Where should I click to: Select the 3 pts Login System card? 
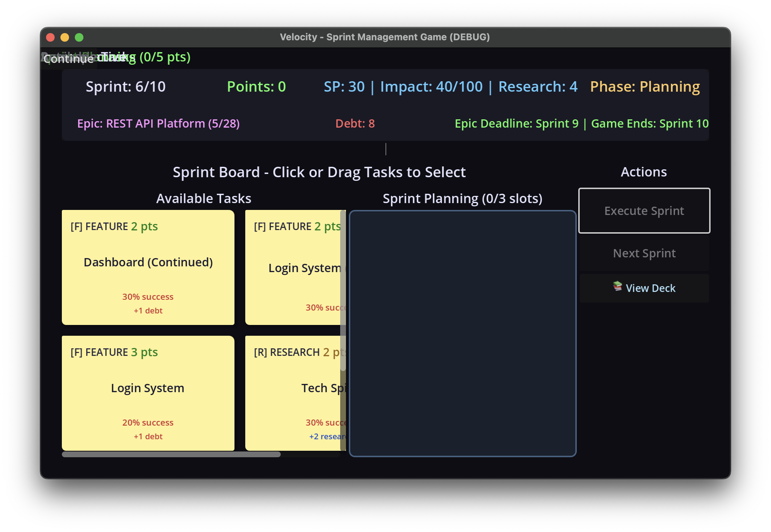(x=148, y=393)
